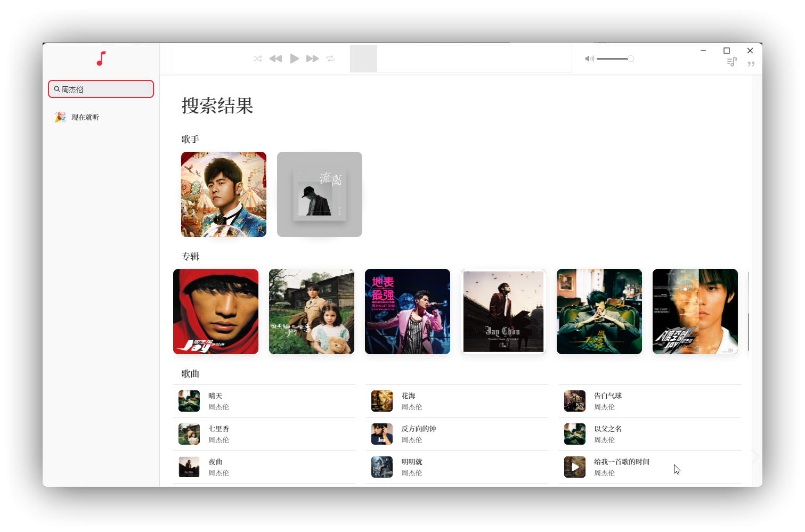805x532 pixels.
Task: Click the magnifier icon in the search box
Action: point(58,89)
